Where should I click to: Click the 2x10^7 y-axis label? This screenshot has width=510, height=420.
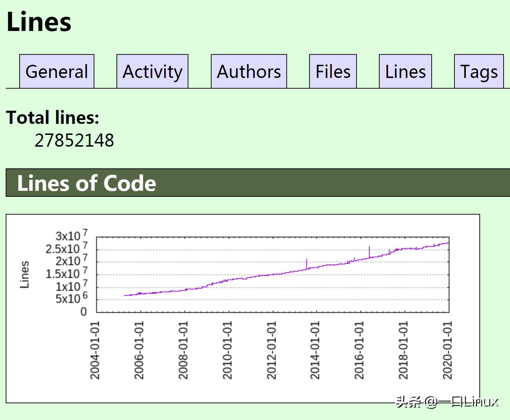click(x=71, y=261)
